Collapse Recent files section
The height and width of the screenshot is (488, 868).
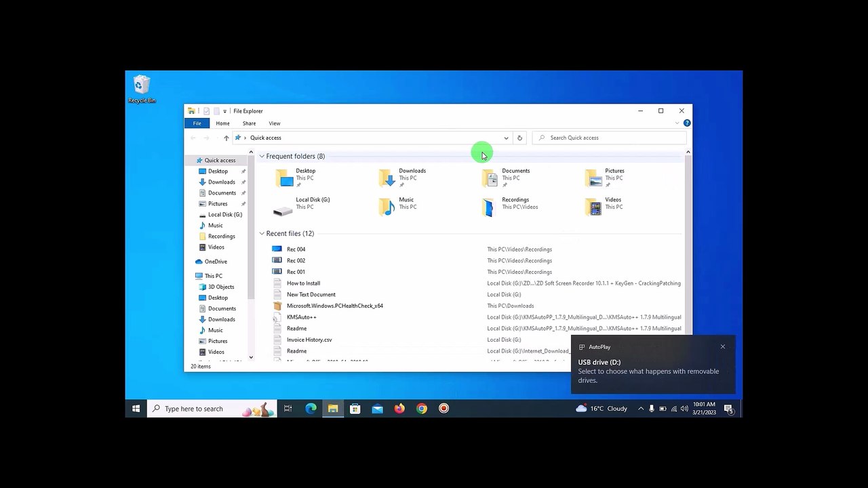pos(262,234)
